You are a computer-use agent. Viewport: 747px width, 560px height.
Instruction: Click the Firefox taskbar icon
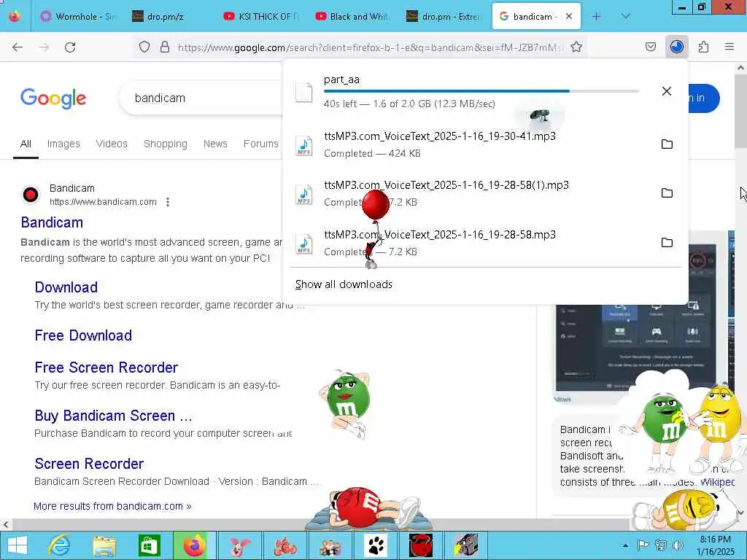click(194, 545)
